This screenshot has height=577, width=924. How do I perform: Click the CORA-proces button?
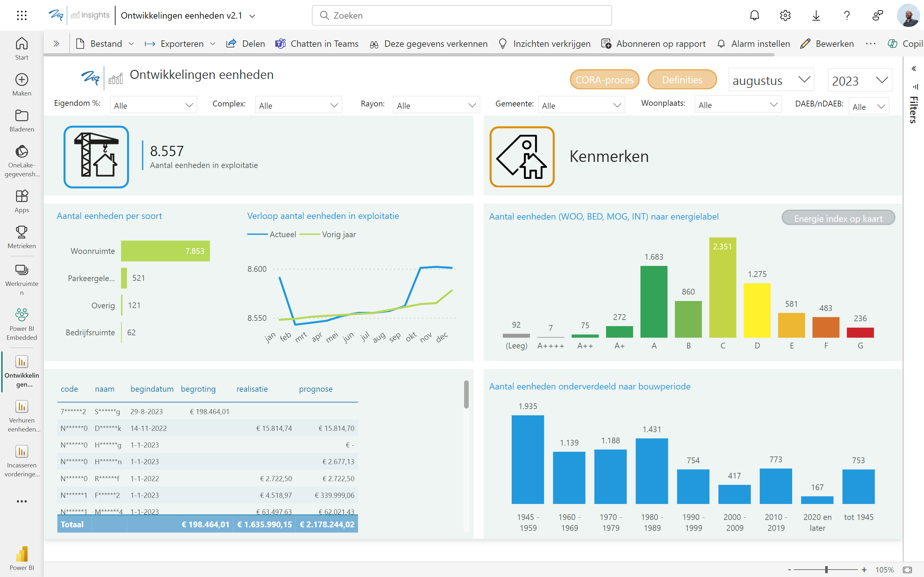click(604, 79)
